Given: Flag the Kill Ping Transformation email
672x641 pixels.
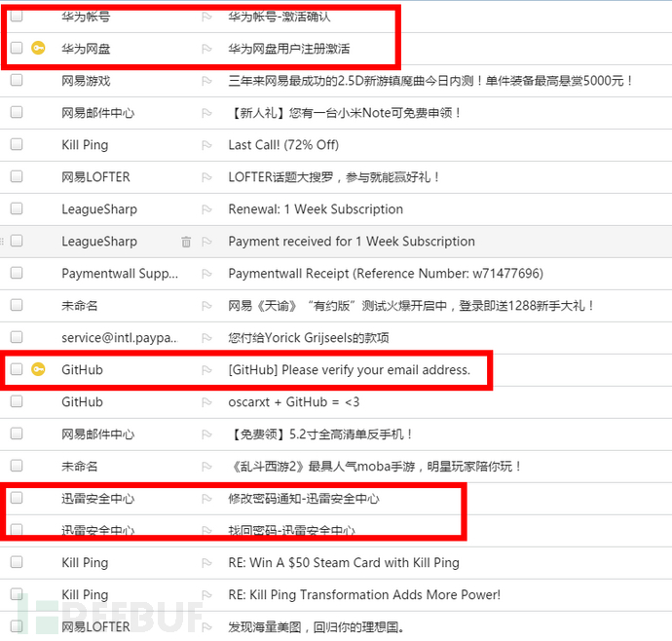Looking at the screenshot, I should click(x=206, y=595).
